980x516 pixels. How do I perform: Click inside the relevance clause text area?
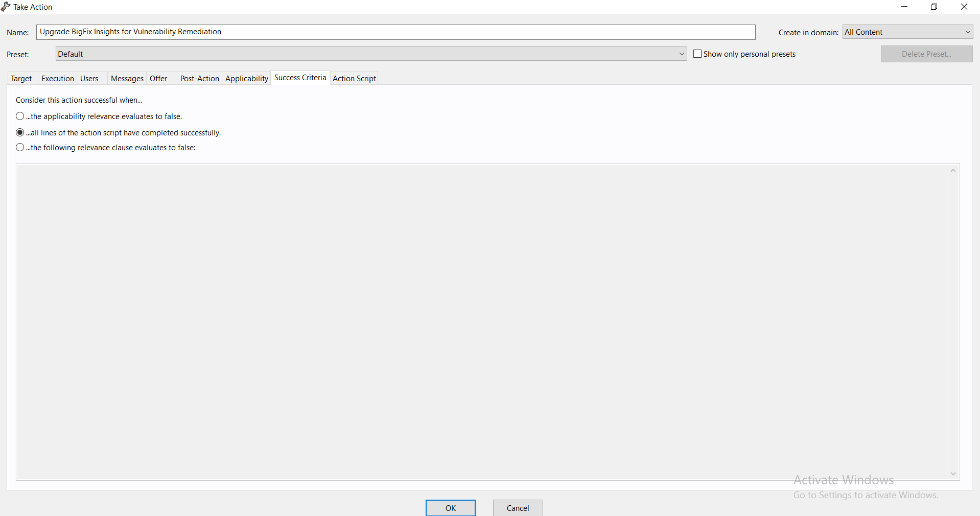(482, 322)
